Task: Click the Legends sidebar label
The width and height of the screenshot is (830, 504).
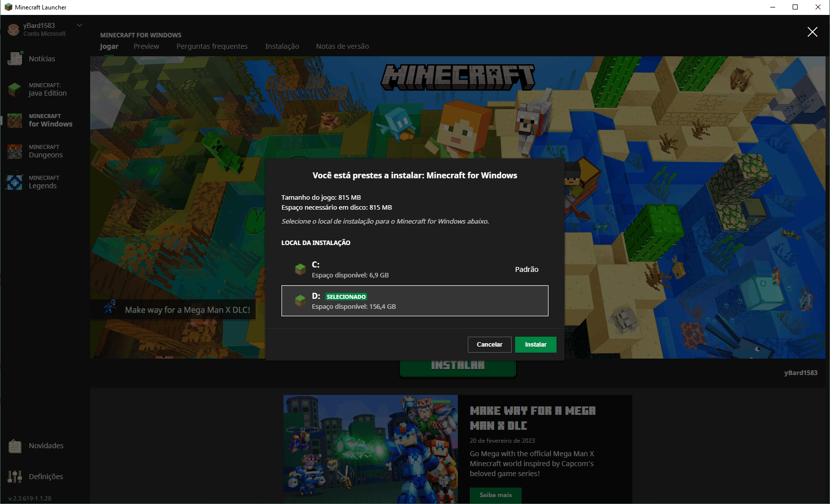Action: 43,186
